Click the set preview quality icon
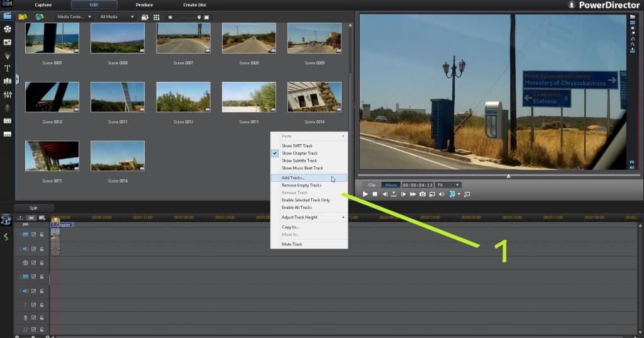The image size is (644, 338). [431, 194]
